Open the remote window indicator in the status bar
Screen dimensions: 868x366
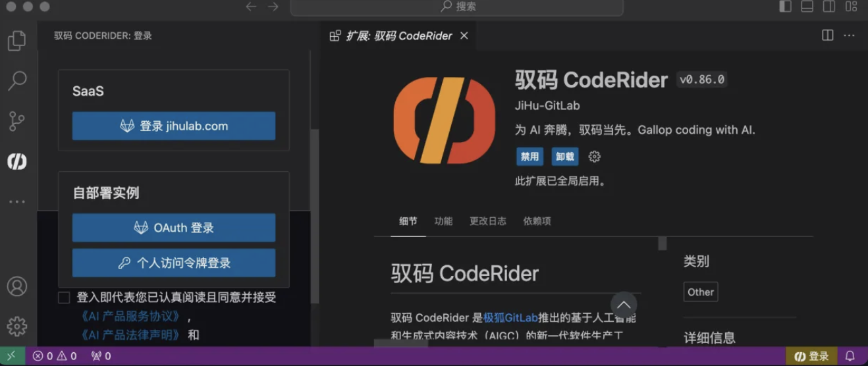tap(12, 356)
